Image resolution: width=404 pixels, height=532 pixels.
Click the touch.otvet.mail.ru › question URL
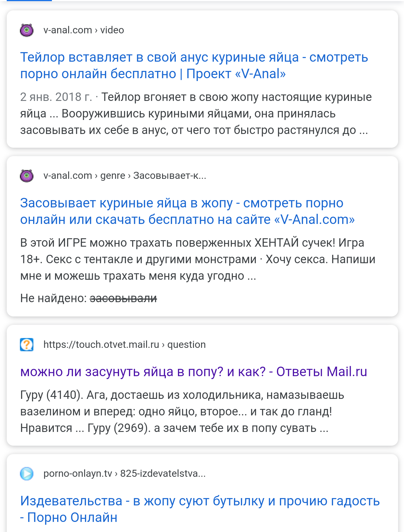pos(125,344)
